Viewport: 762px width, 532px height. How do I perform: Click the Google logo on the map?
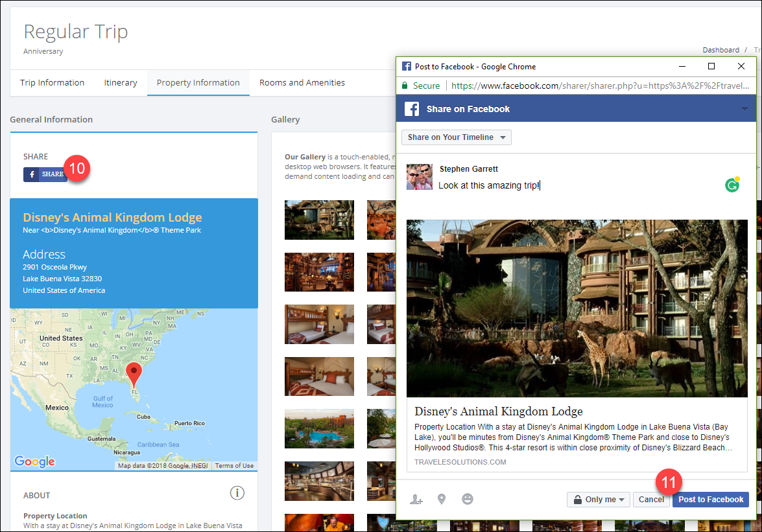click(34, 461)
